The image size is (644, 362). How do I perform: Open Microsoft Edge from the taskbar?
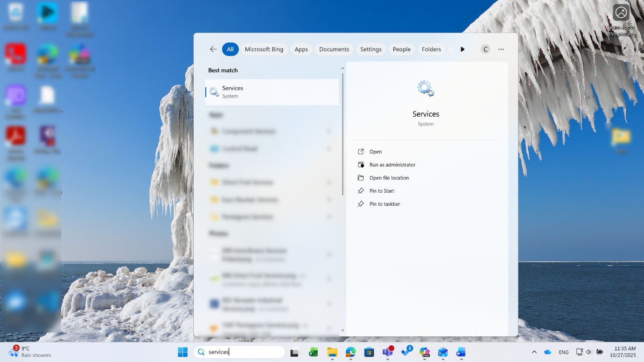pyautogui.click(x=350, y=352)
